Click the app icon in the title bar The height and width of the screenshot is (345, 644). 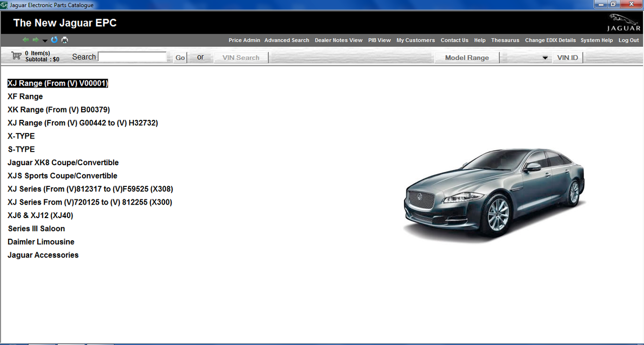4,5
